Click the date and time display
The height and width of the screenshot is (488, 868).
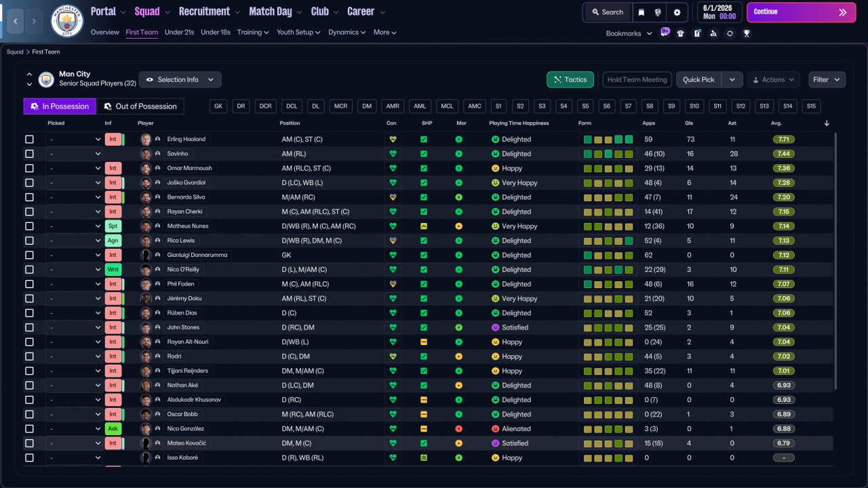[719, 12]
